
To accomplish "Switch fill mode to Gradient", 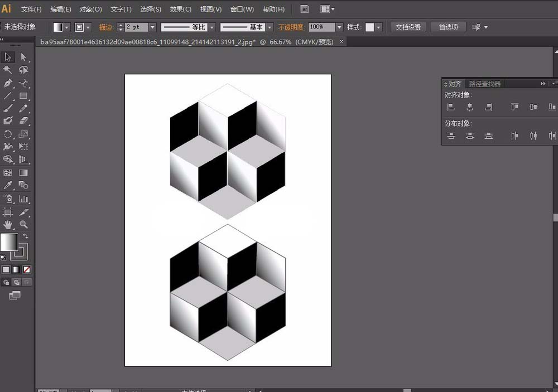I will [16, 270].
